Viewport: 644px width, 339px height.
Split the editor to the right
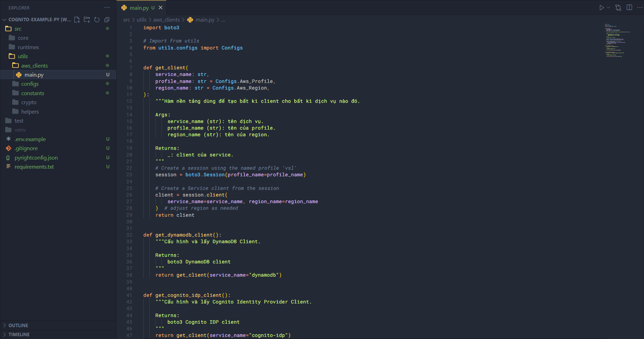629,8
